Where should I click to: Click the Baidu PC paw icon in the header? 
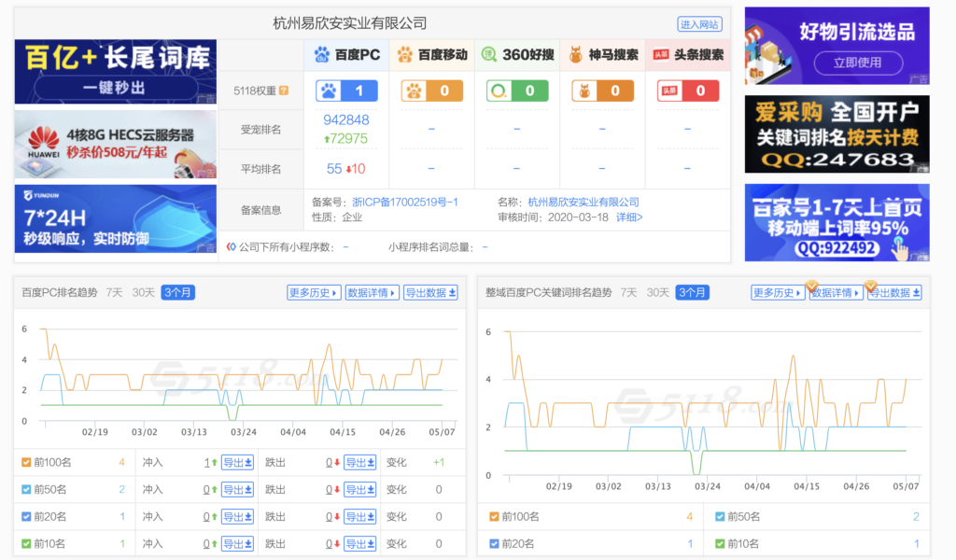point(321,55)
